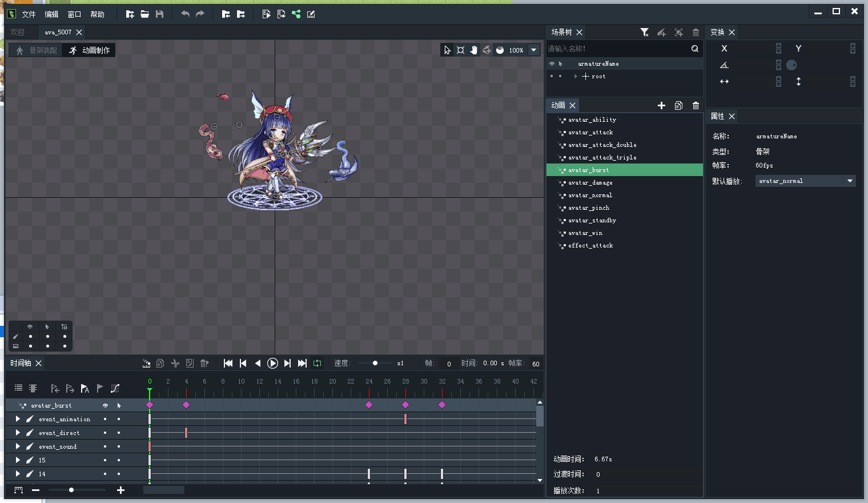Click the filter icon in 场景树 panel
This screenshot has height=503, width=868.
click(x=644, y=33)
